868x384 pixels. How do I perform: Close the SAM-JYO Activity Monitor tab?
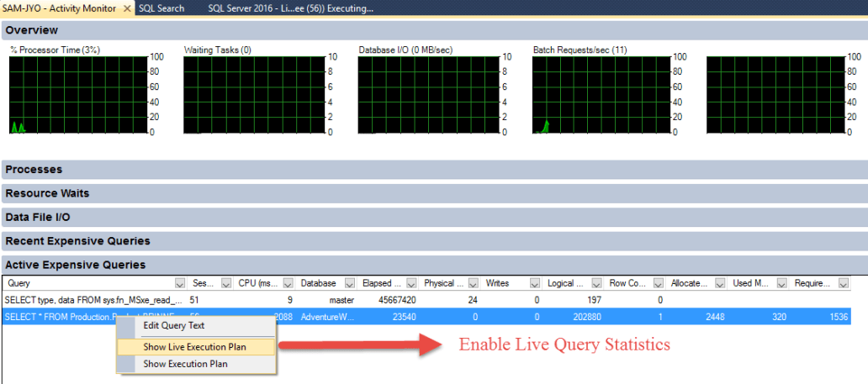(127, 8)
